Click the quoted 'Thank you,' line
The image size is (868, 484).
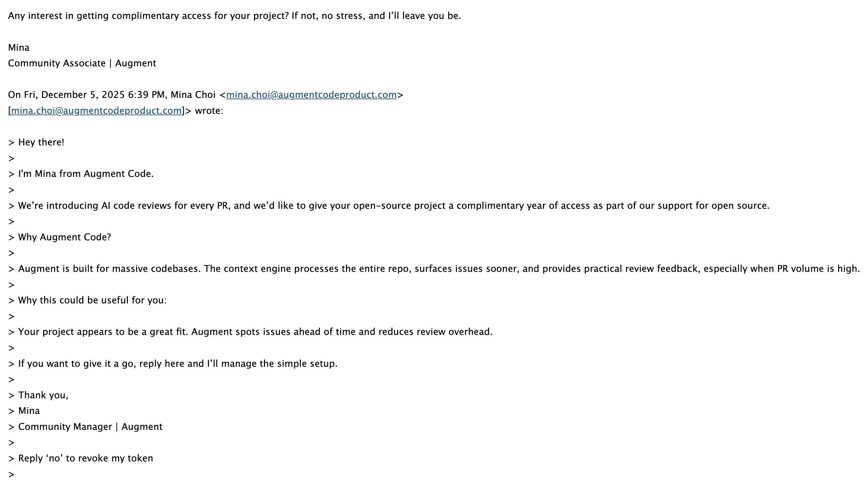(x=43, y=395)
